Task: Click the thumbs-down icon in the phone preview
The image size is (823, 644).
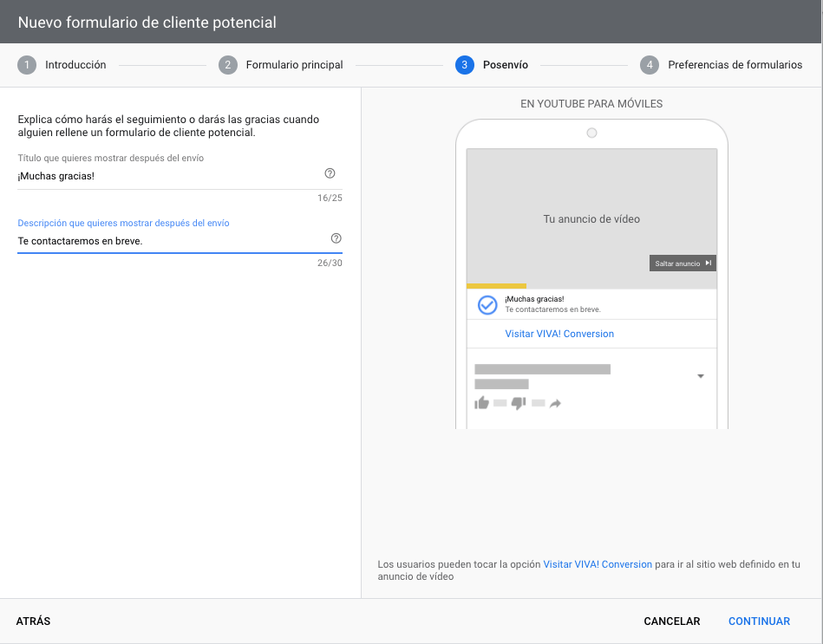Action: 519,403
